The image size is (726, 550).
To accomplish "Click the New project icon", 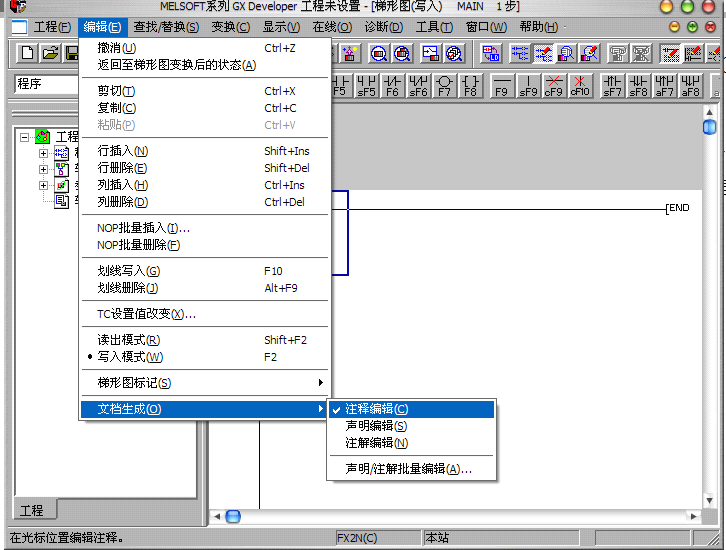I will pyautogui.click(x=27, y=53).
